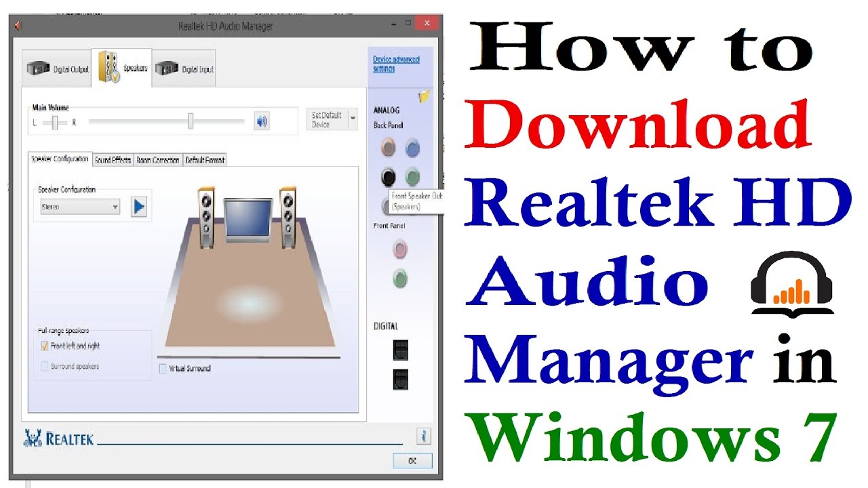
Task: Open the Default Format tab
Action: pyautogui.click(x=205, y=160)
